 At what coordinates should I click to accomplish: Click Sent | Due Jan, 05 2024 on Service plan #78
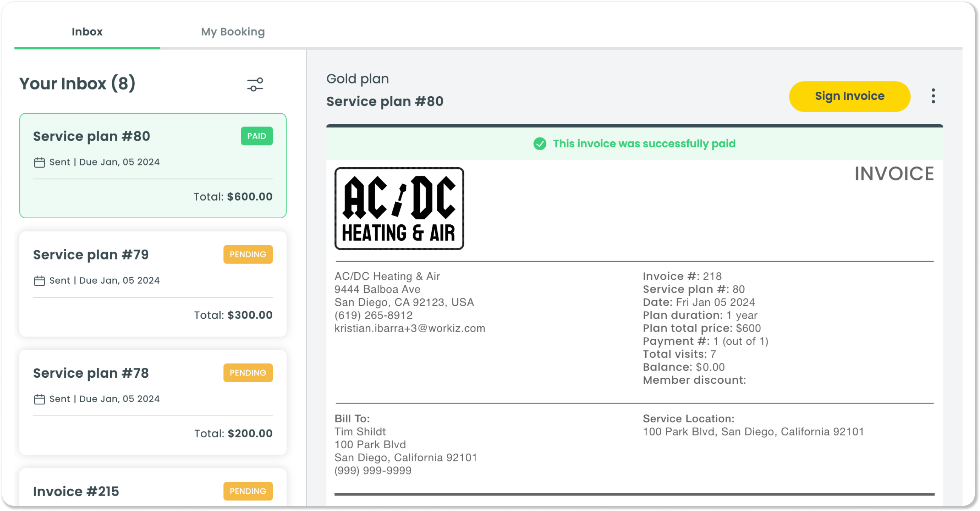tap(104, 400)
